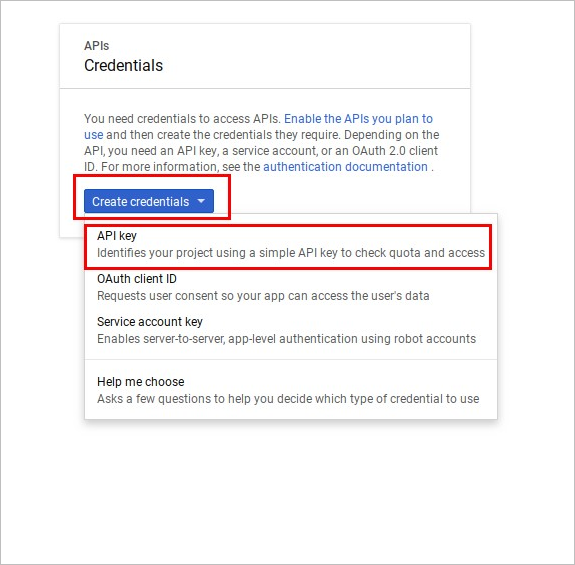Select Service account key option

tap(291, 330)
